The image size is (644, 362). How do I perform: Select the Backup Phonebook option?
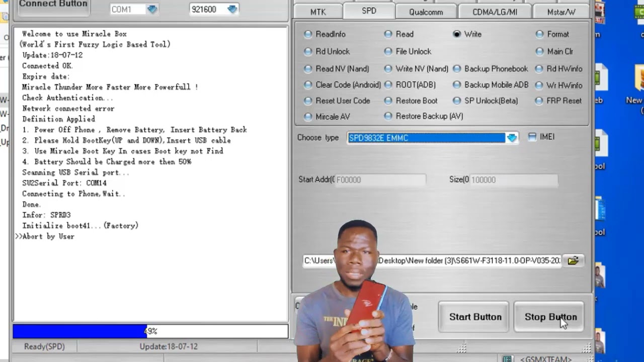point(490,69)
